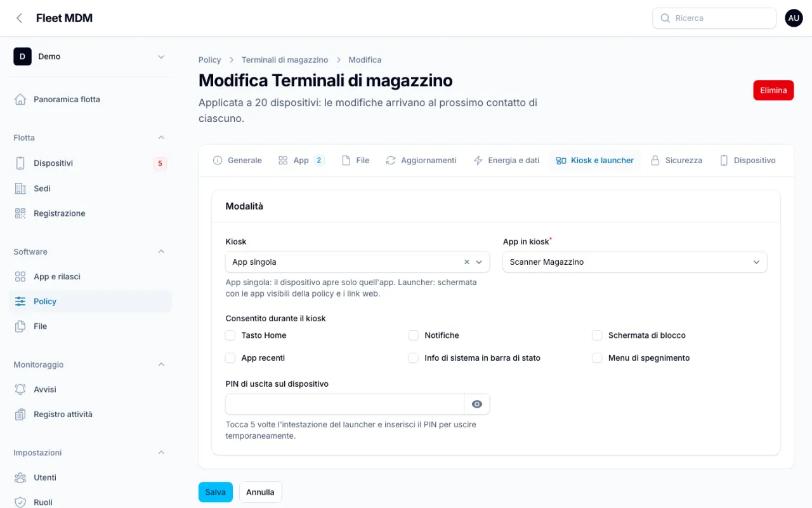The image size is (812, 508).
Task: Switch to the Generale tab
Action: pyautogui.click(x=237, y=161)
